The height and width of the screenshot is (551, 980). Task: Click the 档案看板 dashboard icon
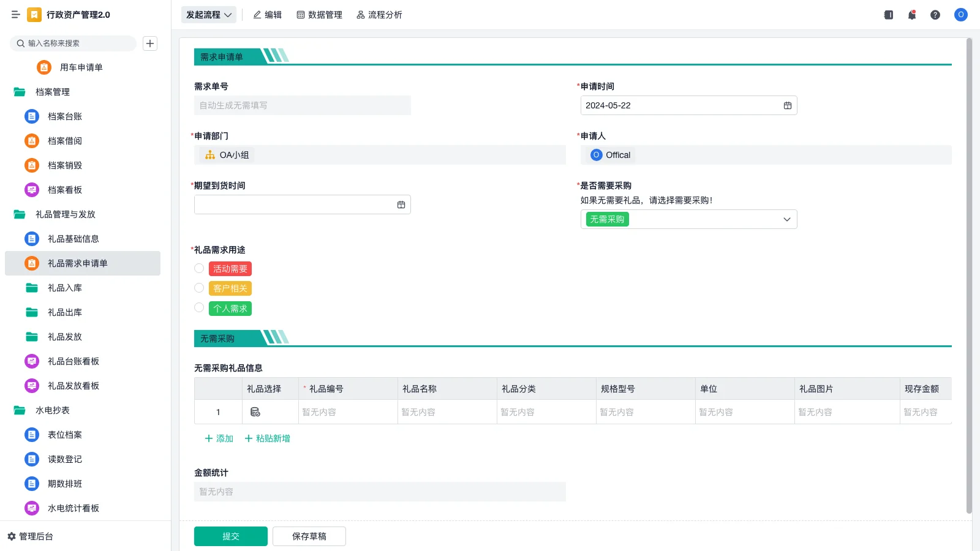pyautogui.click(x=32, y=190)
